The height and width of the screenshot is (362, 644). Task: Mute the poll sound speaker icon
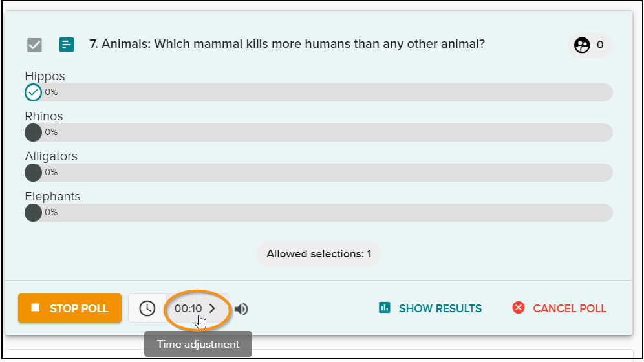click(242, 308)
